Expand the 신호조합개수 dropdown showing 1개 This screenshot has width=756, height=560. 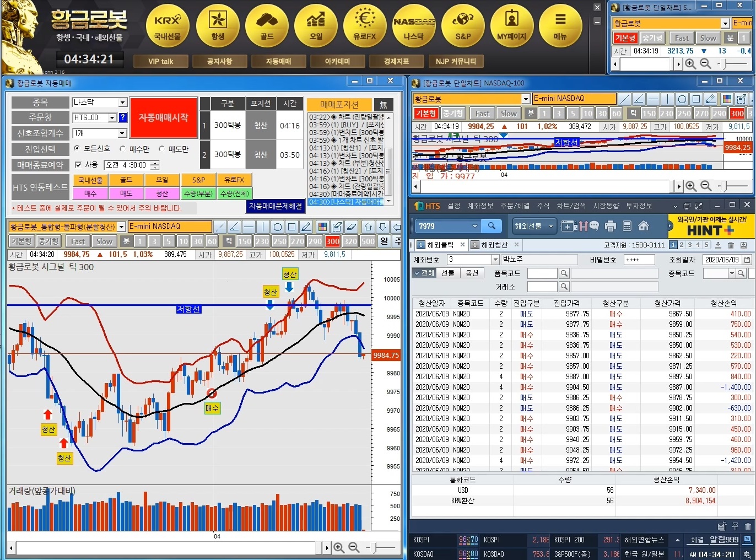click(x=123, y=133)
